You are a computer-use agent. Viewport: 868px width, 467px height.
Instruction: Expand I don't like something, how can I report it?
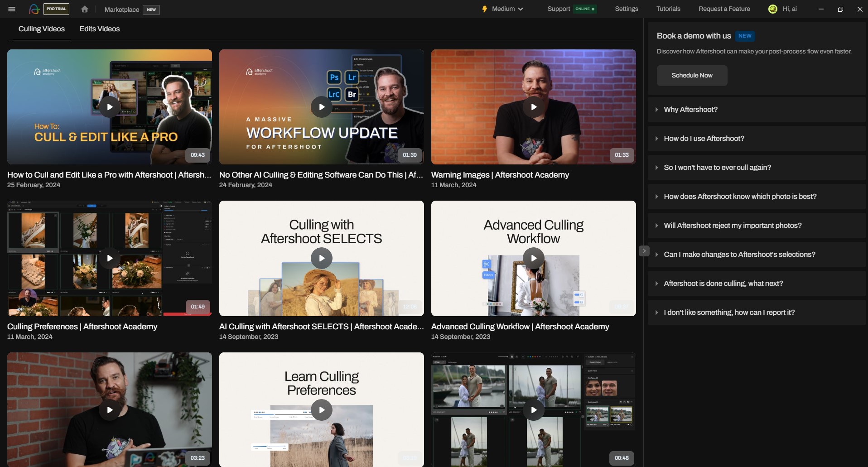pos(757,313)
